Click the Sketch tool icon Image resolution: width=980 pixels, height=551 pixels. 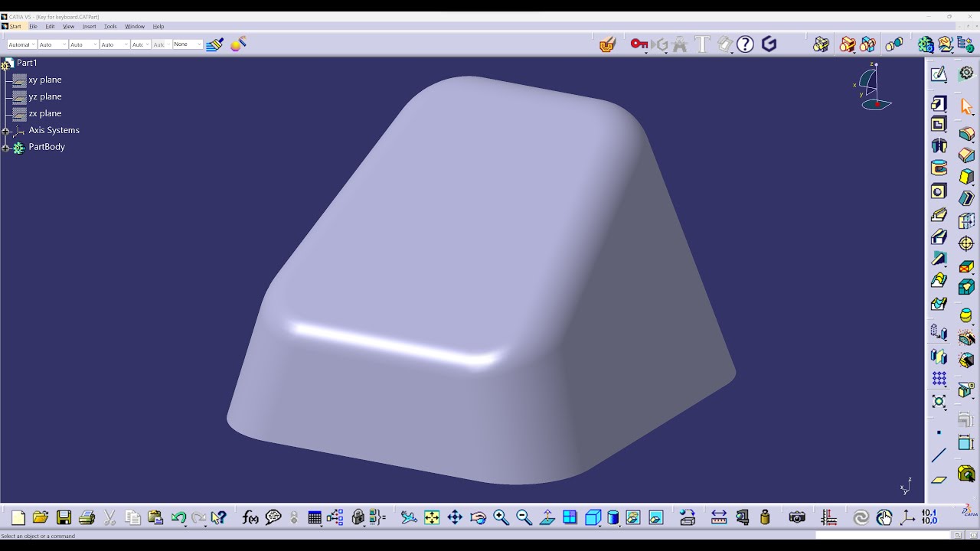939,73
